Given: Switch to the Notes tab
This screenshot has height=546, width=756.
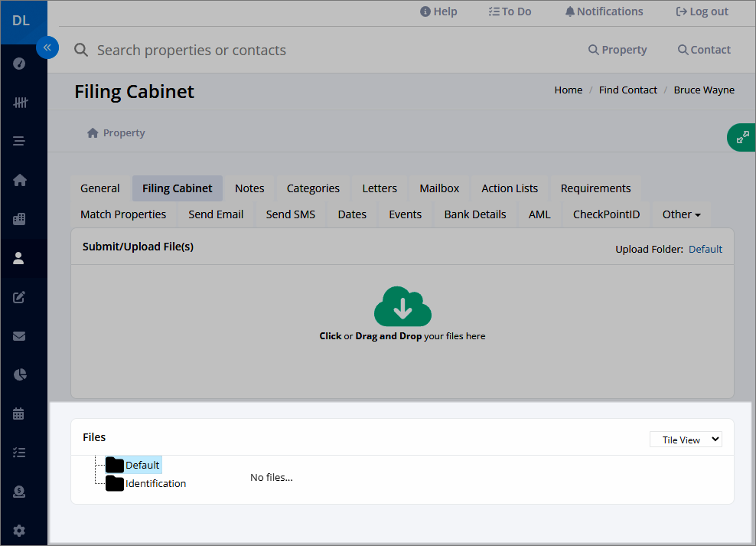Looking at the screenshot, I should [x=249, y=188].
